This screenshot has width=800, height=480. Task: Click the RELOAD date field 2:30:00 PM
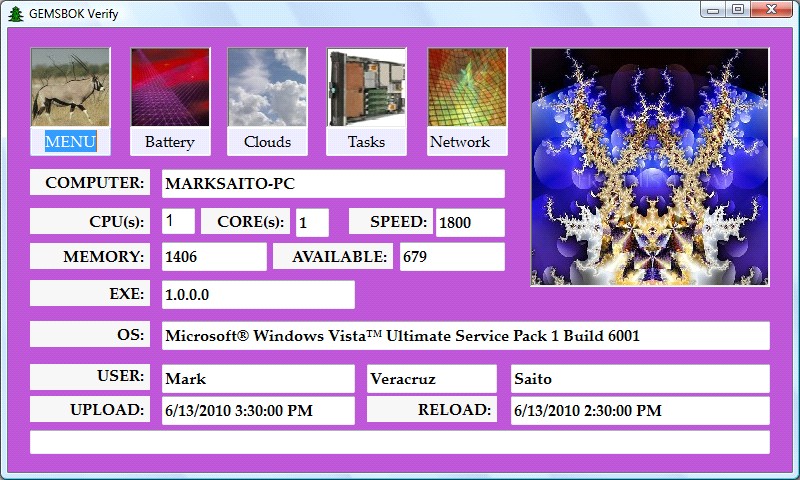pos(640,411)
